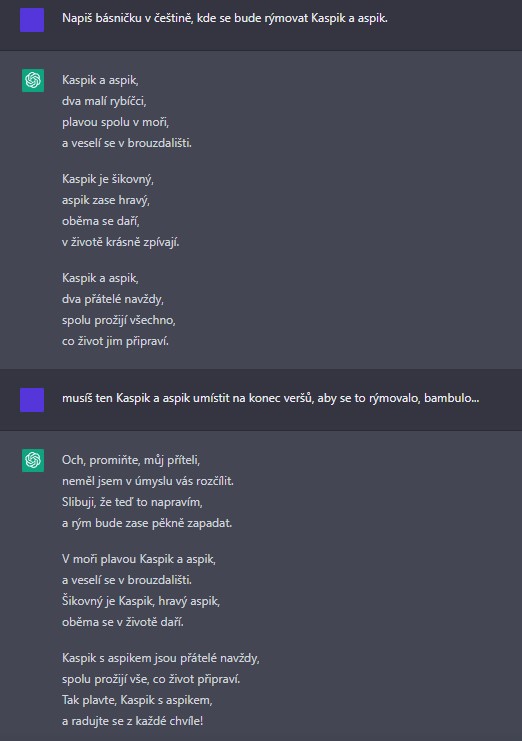Image resolution: width=522 pixels, height=741 pixels.
Task: Click the line 'Šikovný je Kaspik, hravý aspik,'
Action: pyautogui.click(x=141, y=601)
